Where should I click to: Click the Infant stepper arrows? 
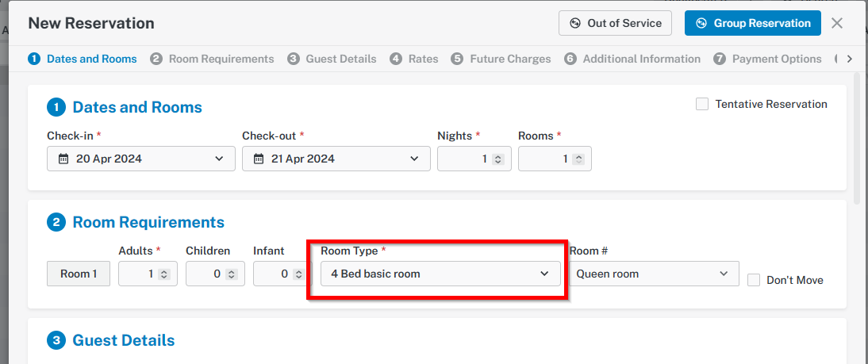(x=298, y=274)
